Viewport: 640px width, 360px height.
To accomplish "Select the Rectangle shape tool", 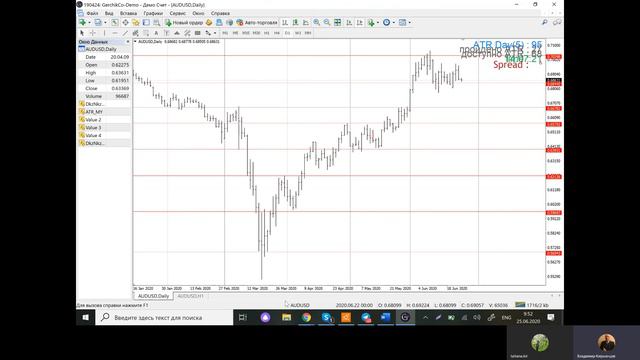I will click(x=198, y=33).
